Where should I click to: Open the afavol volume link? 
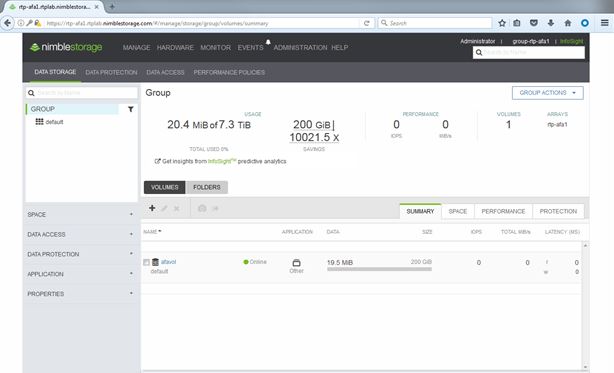pos(168,262)
